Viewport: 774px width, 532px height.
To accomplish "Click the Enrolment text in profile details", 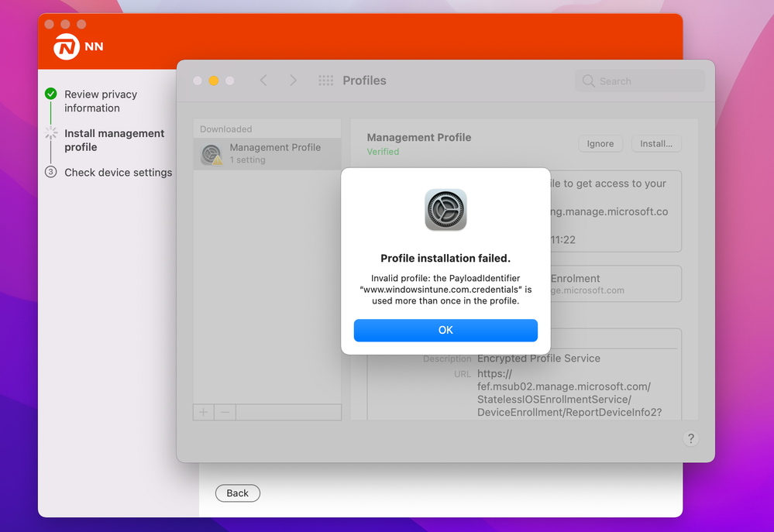I will pyautogui.click(x=575, y=278).
